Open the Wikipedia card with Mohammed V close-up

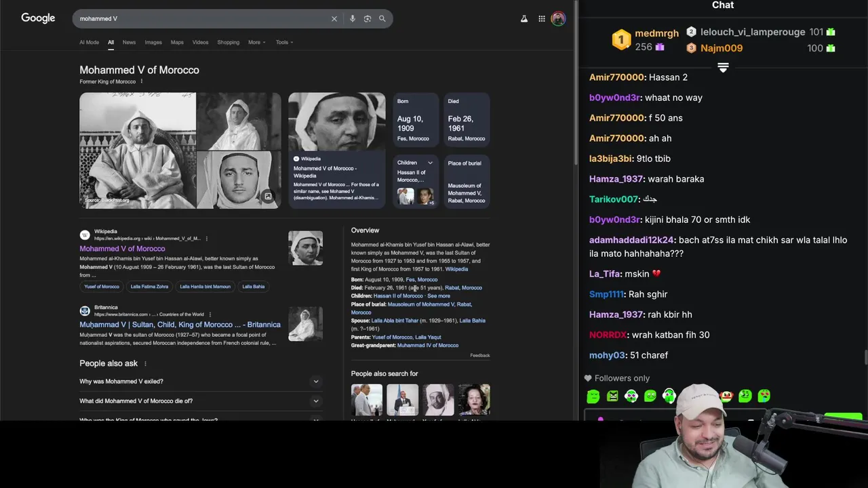point(336,150)
